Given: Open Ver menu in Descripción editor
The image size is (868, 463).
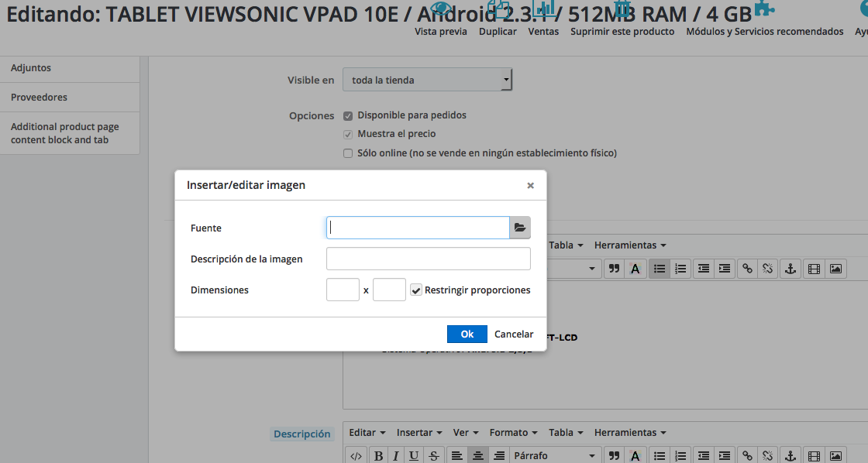Looking at the screenshot, I should [x=466, y=433].
